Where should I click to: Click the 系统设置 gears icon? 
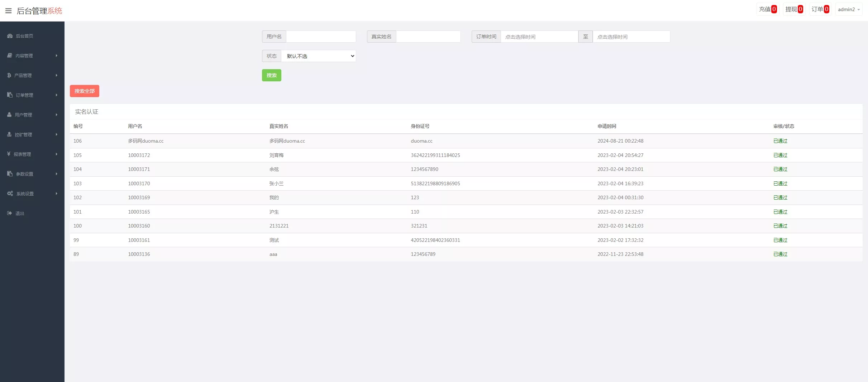[x=10, y=194]
